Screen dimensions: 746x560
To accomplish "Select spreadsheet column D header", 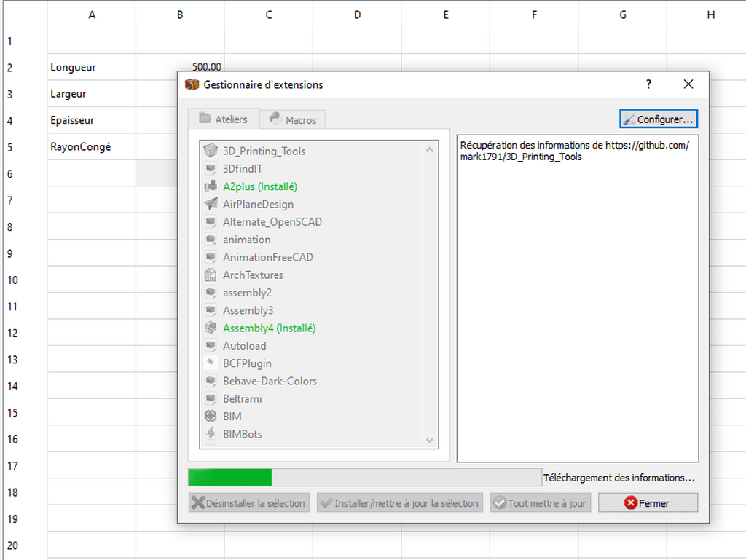I will tap(357, 15).
